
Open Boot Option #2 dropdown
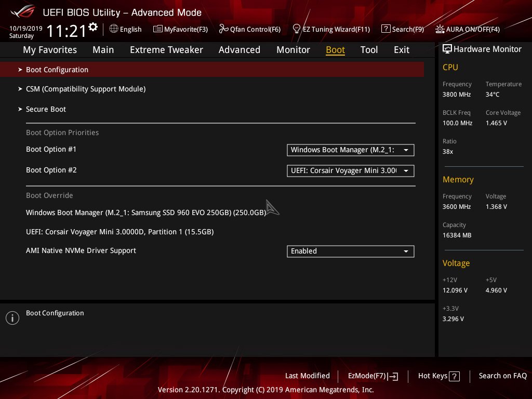tap(351, 170)
